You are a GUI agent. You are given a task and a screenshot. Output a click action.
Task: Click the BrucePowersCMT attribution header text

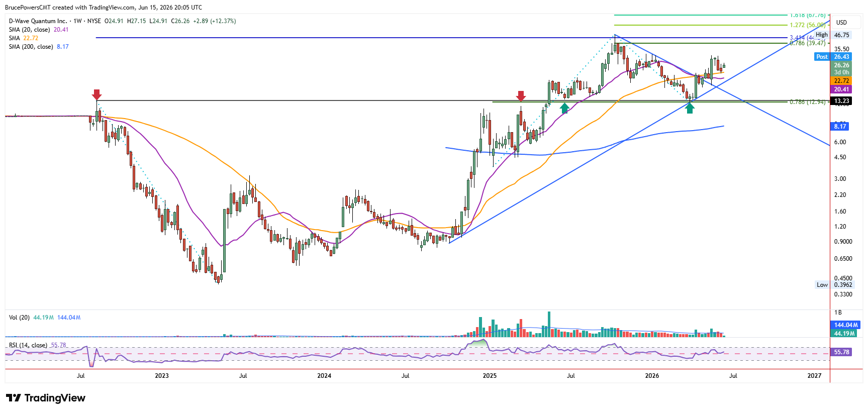pos(104,8)
